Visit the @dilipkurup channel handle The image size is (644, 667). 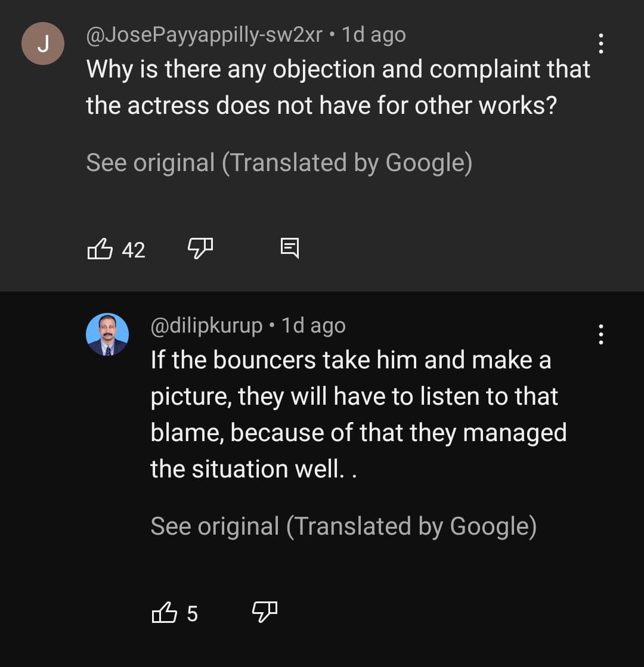coord(206,325)
